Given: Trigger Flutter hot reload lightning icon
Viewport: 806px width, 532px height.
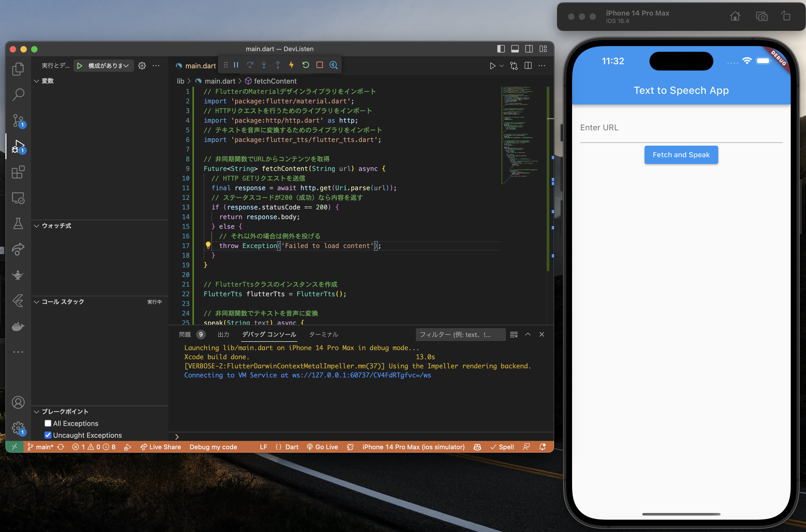Looking at the screenshot, I should coord(291,65).
